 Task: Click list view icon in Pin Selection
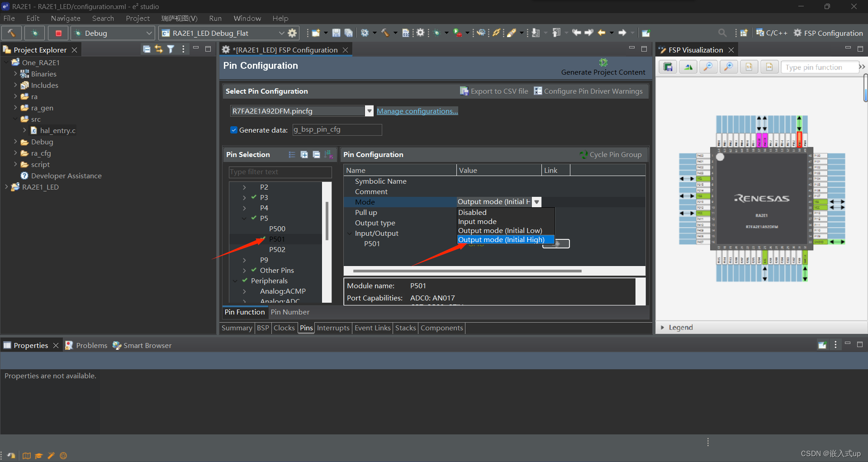point(292,155)
